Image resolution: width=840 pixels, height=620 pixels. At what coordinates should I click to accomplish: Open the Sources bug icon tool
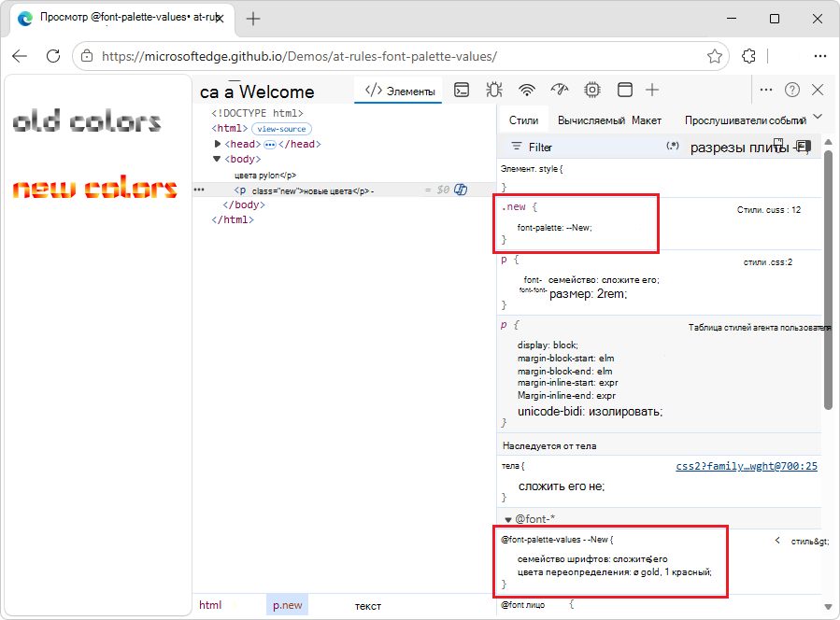[494, 90]
